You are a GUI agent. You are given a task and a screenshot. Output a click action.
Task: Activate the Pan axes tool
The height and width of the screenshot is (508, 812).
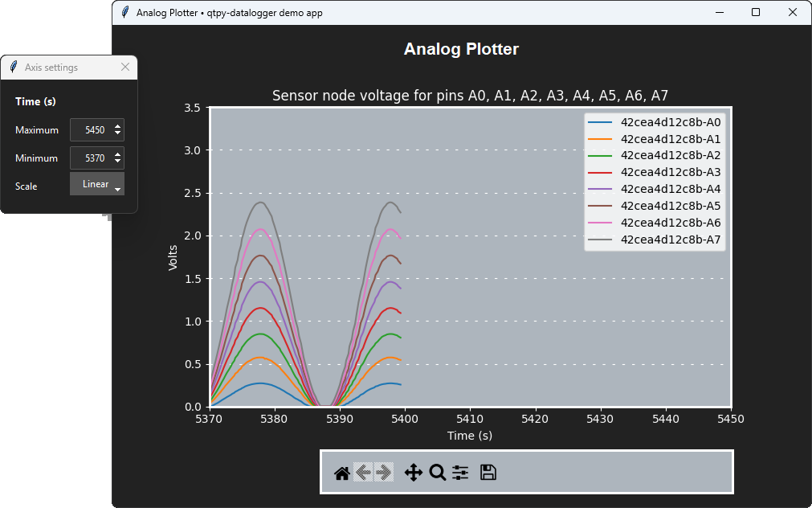(414, 473)
